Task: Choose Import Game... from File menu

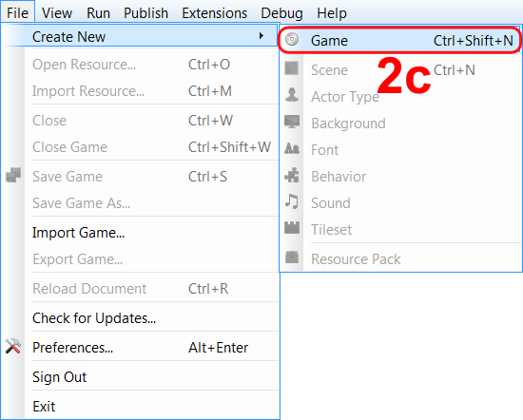Action: coord(140,233)
